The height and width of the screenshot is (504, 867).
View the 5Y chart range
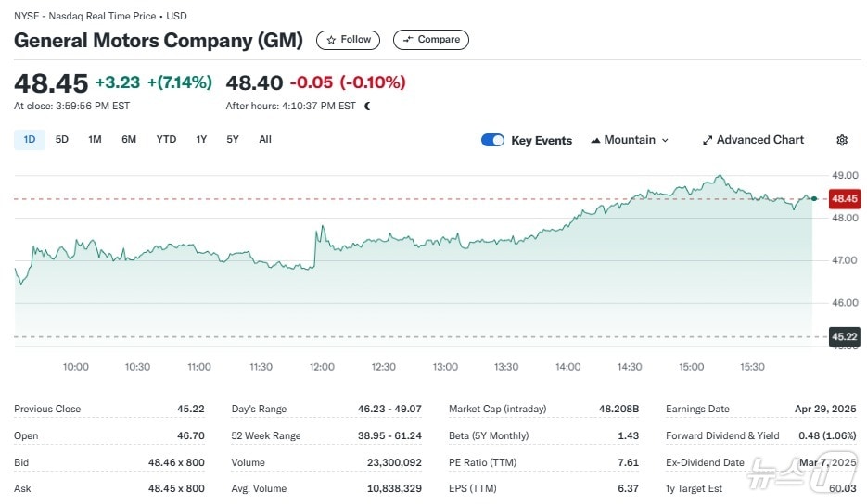point(233,140)
